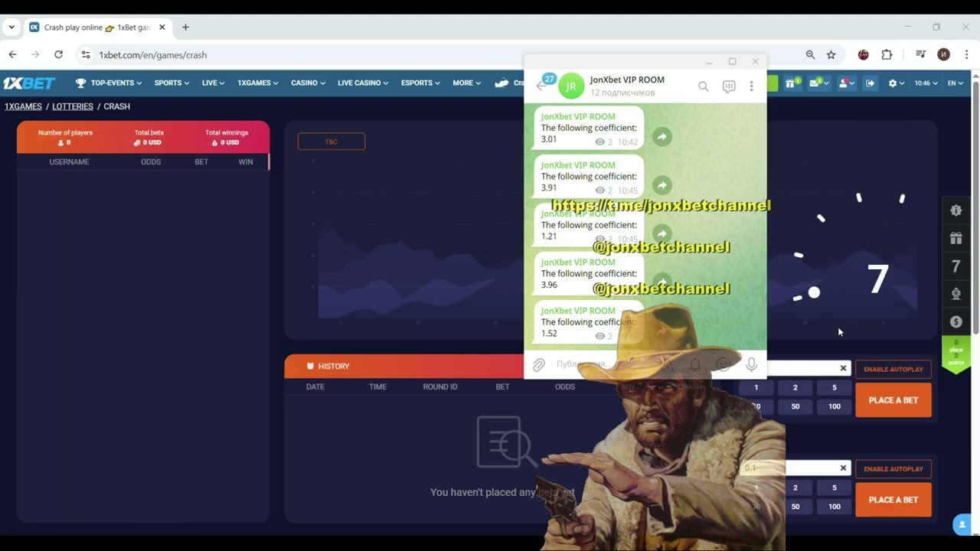
Task: Click the wheel icon in right sidebar
Action: (x=955, y=294)
